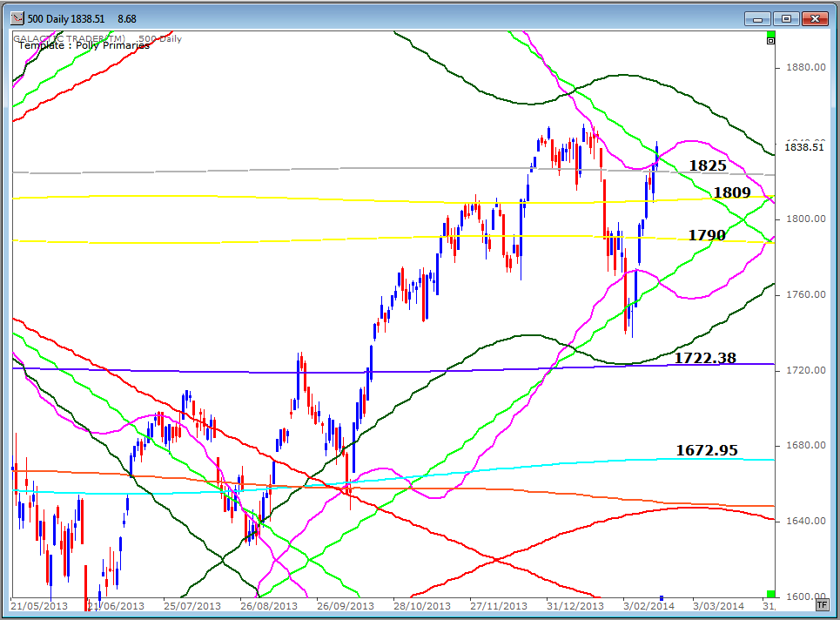Click the current price tag 1838.51 on axis
The width and height of the screenshot is (840, 620).
pos(804,147)
